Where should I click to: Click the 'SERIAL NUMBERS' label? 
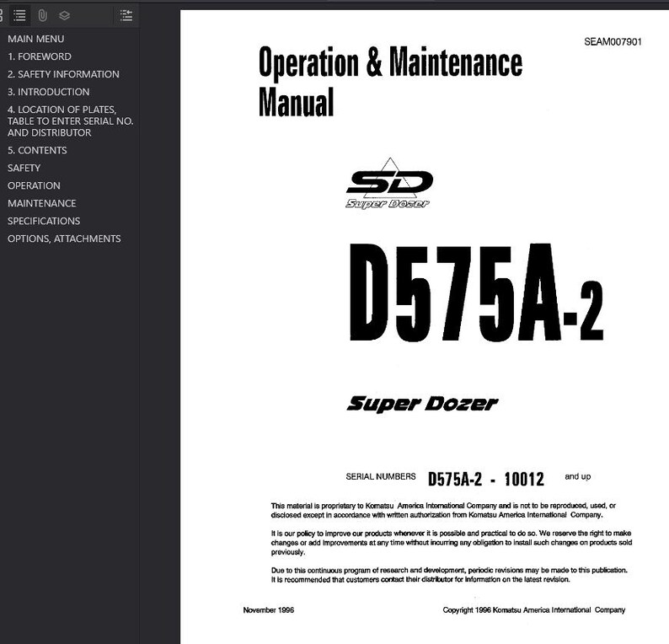(x=381, y=477)
